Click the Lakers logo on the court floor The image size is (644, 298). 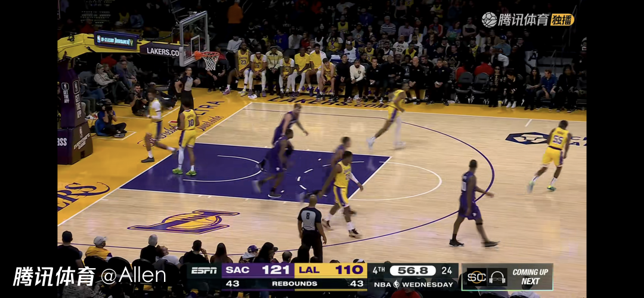[184, 221]
